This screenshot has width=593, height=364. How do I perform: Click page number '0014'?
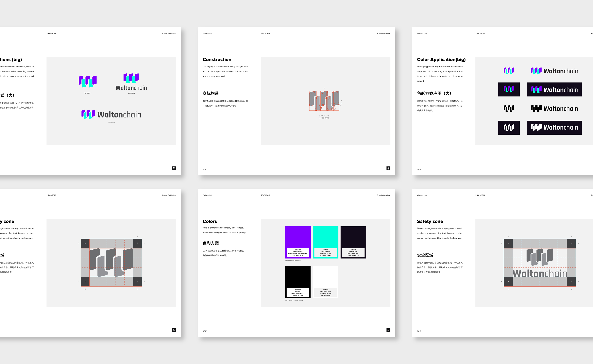click(419, 169)
